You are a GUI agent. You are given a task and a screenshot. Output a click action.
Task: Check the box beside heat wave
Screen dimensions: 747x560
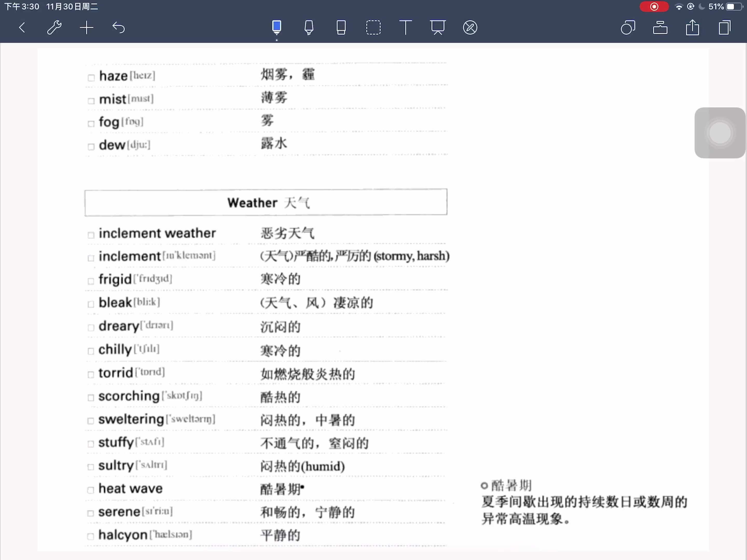(x=91, y=491)
